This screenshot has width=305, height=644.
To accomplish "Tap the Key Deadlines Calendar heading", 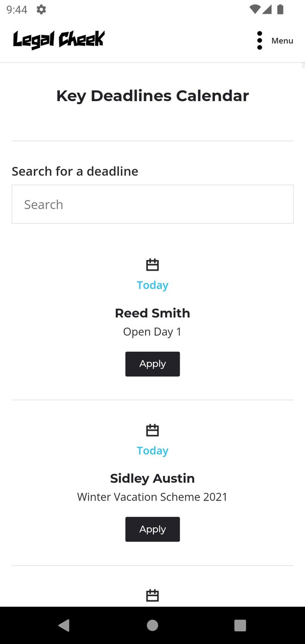I will (152, 96).
